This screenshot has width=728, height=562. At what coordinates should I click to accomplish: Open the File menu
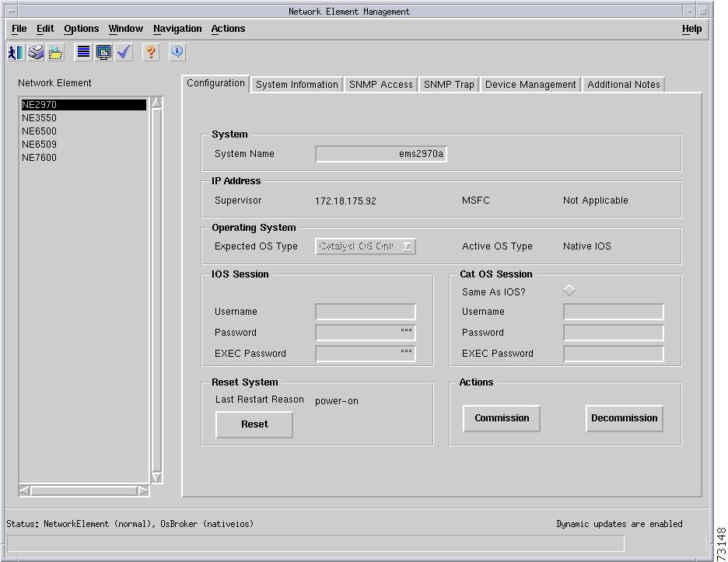click(19, 29)
